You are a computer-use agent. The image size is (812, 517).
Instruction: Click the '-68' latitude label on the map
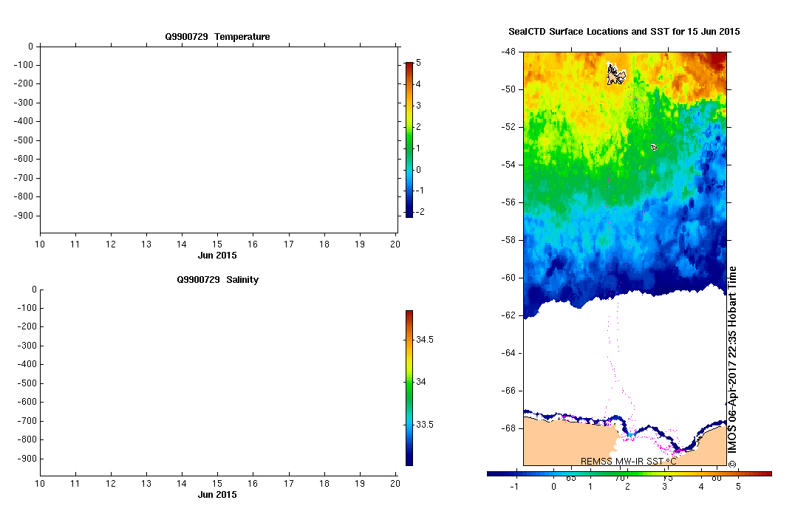508,428
